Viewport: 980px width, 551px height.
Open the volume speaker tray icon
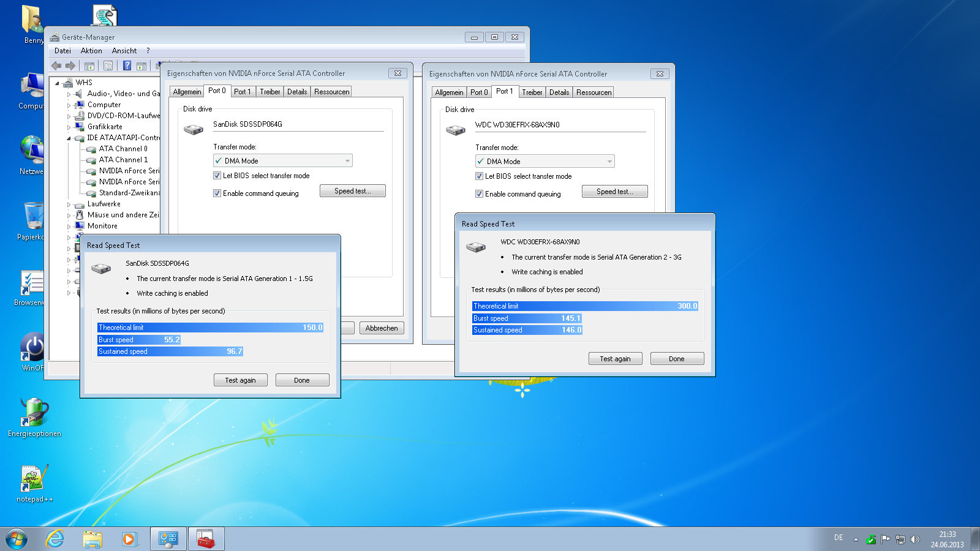[915, 539]
